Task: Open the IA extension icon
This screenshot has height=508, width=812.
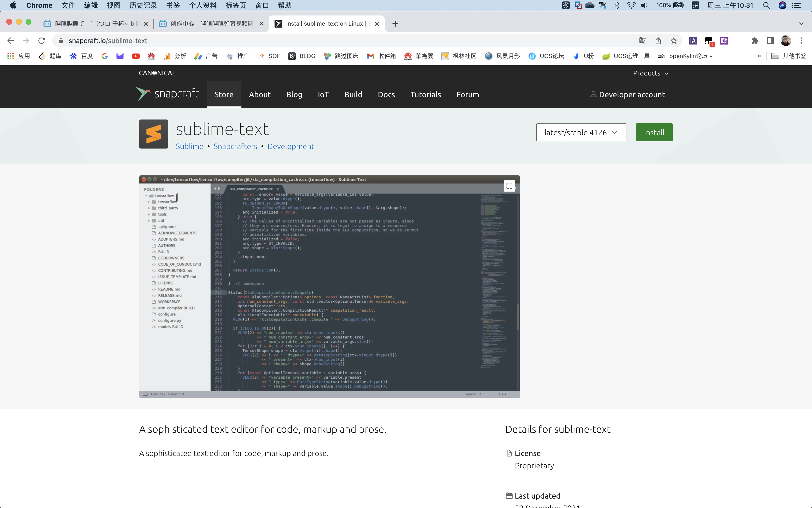Action: [x=693, y=41]
